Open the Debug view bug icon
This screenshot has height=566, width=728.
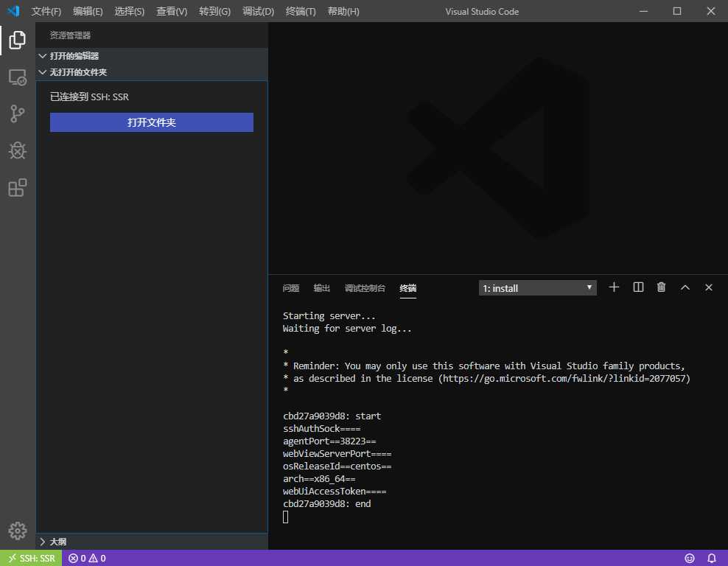tap(17, 150)
